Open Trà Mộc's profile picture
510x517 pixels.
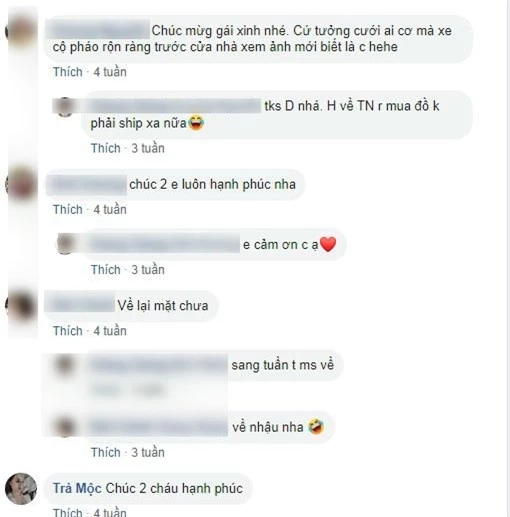(x=21, y=489)
